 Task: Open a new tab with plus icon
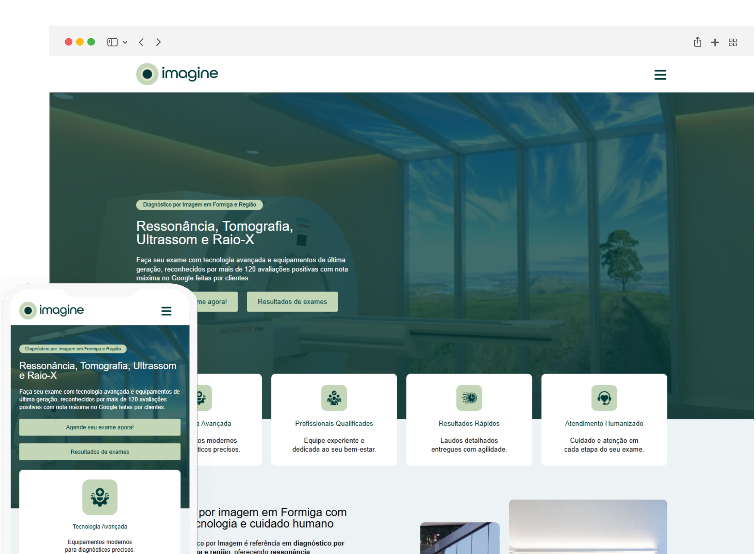tap(715, 42)
